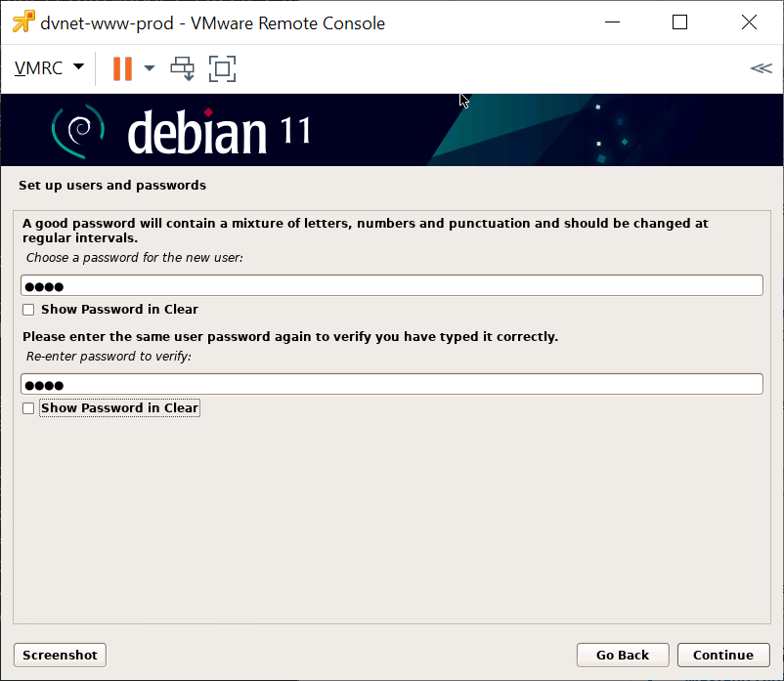Screen dimensions: 784x681
Task: Click the VMware Remote Console title icon
Action: (23, 22)
